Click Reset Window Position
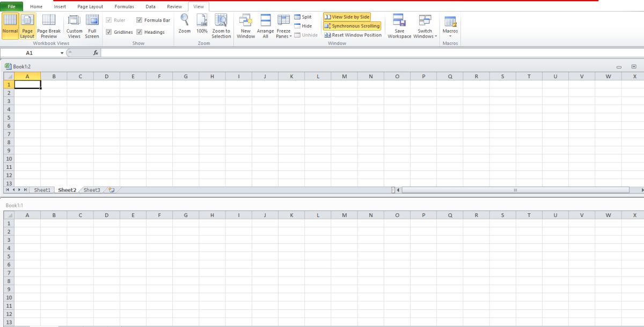644x327 pixels. tap(354, 34)
